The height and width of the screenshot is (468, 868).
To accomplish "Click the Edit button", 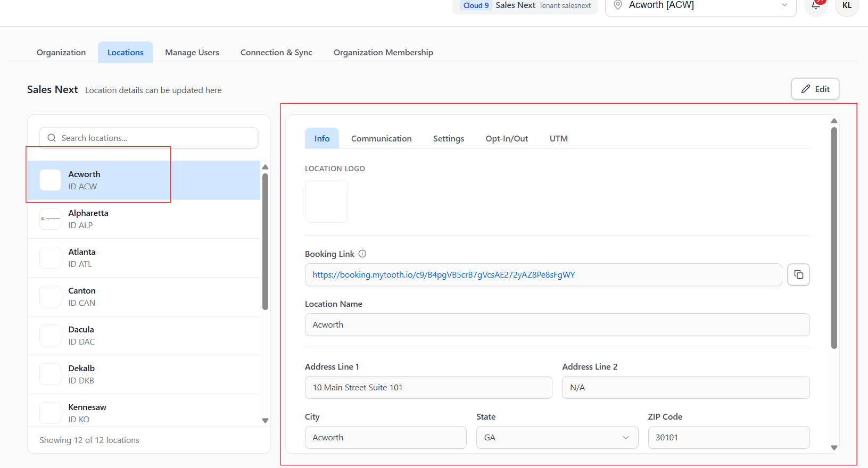I will [815, 89].
